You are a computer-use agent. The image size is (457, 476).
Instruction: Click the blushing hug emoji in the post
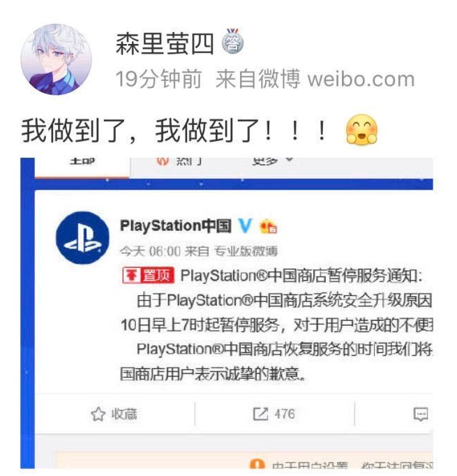tap(361, 130)
